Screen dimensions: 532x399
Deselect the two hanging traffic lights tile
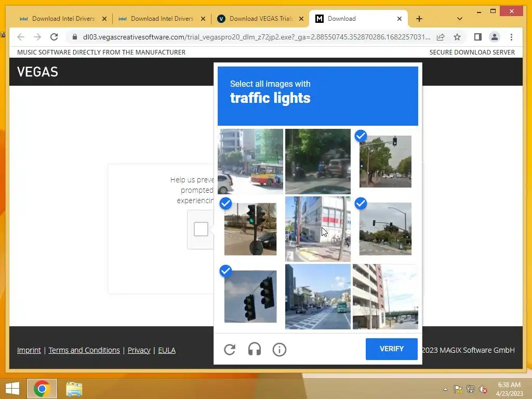pyautogui.click(x=250, y=297)
